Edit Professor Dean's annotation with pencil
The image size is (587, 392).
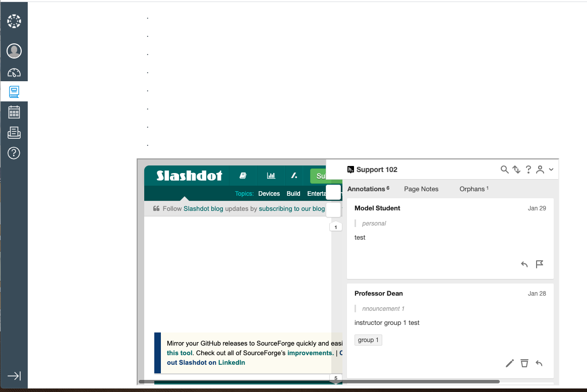click(509, 363)
